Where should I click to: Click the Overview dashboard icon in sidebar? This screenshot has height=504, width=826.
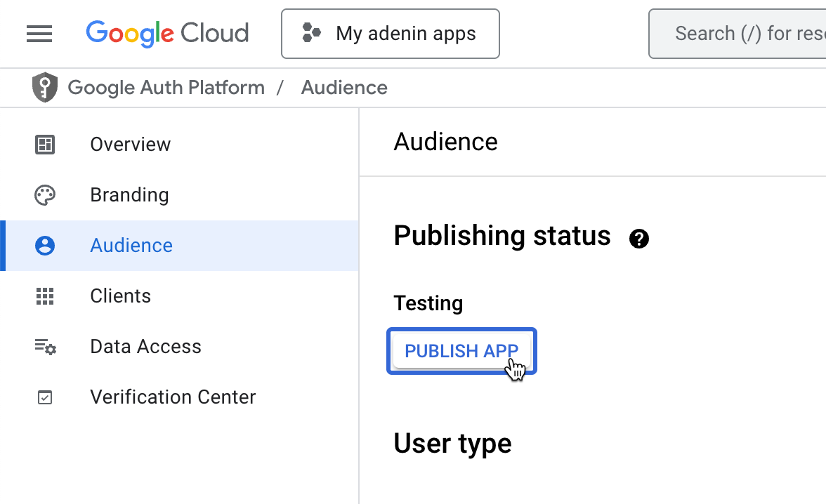(45, 145)
